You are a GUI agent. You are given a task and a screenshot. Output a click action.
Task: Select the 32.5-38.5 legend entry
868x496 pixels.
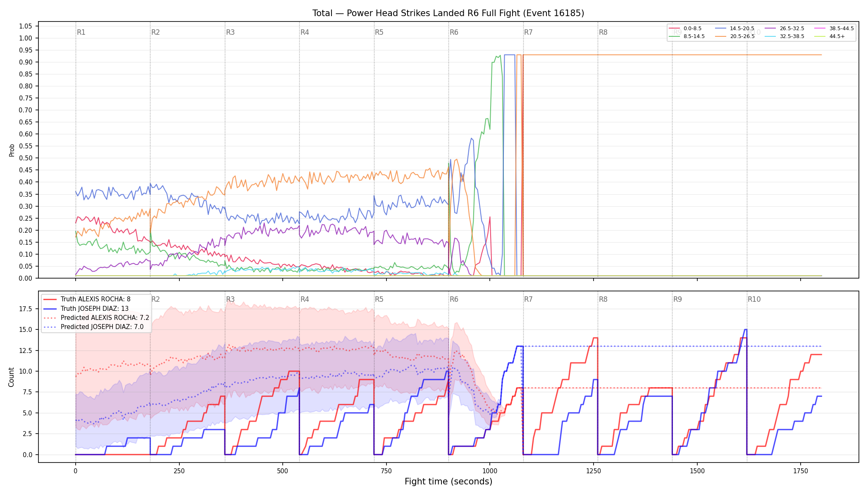785,36
